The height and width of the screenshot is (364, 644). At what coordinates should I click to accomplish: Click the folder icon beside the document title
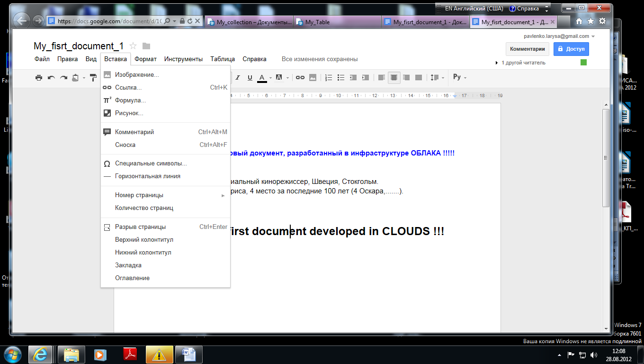tap(146, 46)
